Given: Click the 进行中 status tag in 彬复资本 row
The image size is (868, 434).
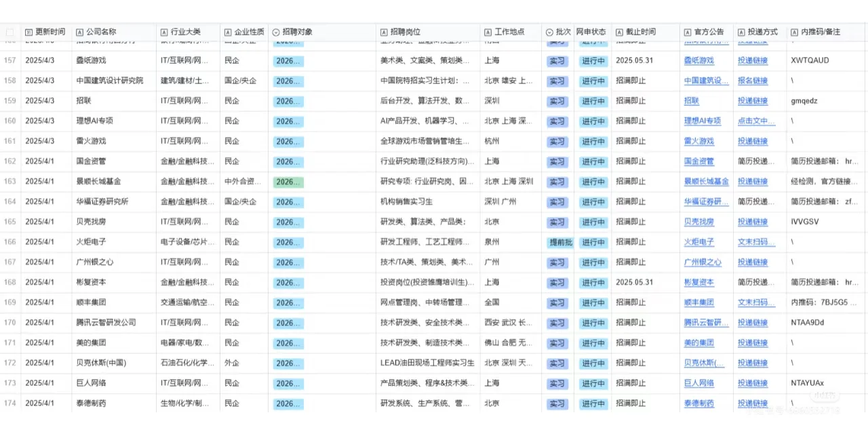Looking at the screenshot, I should (593, 282).
